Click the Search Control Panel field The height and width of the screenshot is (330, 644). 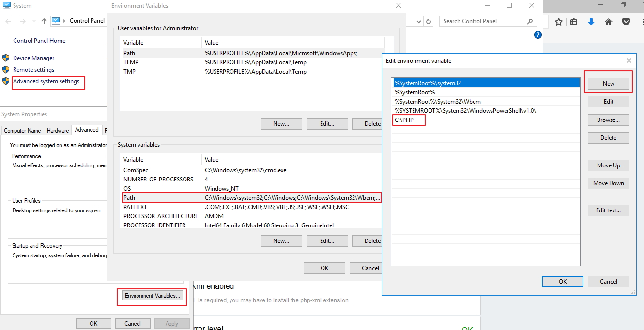coord(488,21)
